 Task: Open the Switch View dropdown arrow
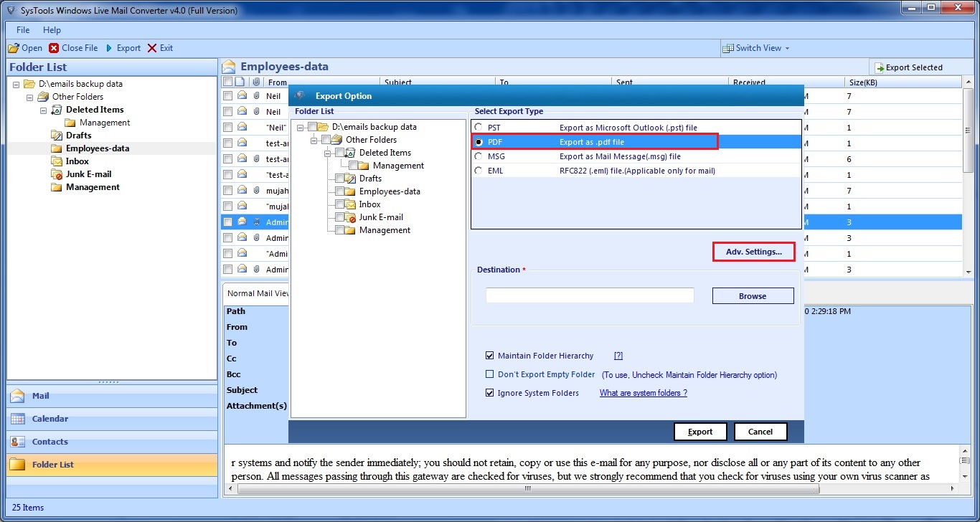[x=787, y=48]
